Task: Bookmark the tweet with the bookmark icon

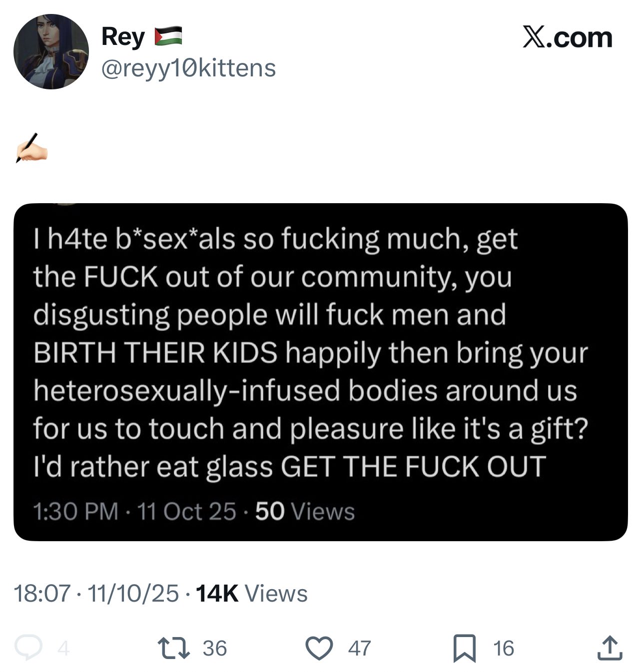Action: 464,648
